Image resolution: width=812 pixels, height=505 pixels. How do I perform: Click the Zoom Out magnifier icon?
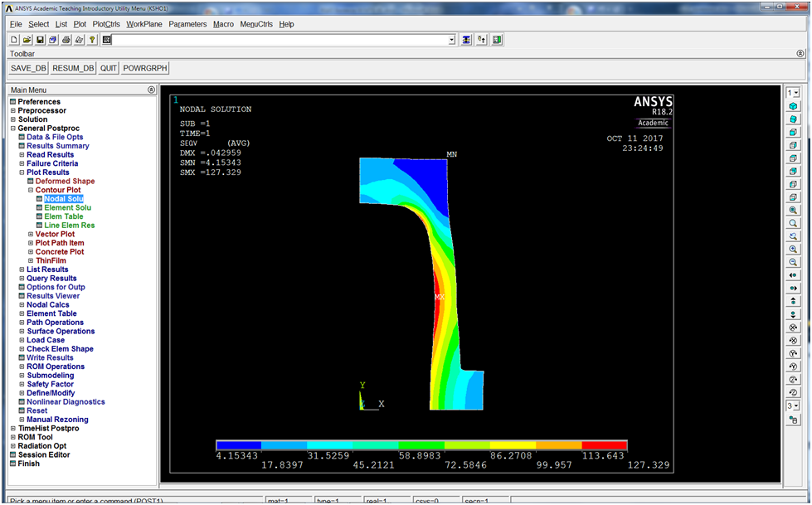click(794, 262)
